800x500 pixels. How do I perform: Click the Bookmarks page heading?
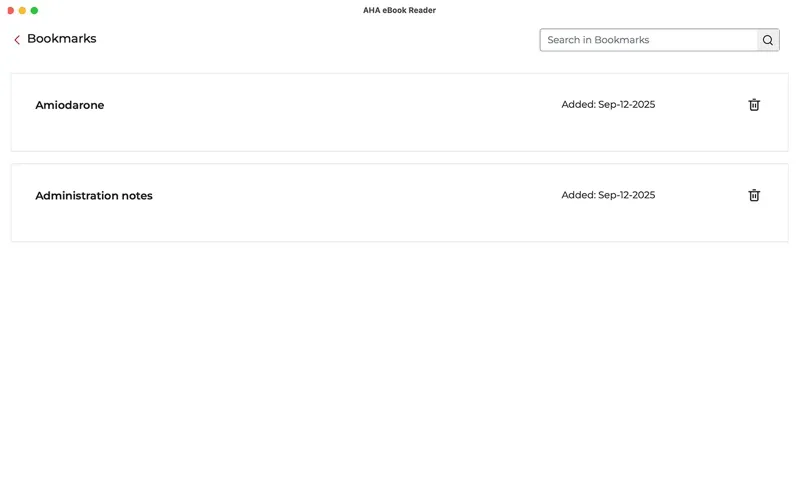(x=62, y=39)
